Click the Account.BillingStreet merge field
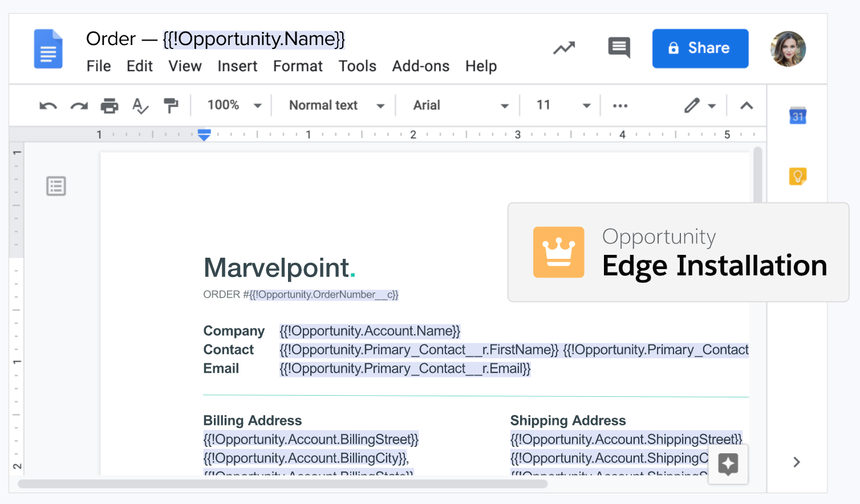 (311, 440)
